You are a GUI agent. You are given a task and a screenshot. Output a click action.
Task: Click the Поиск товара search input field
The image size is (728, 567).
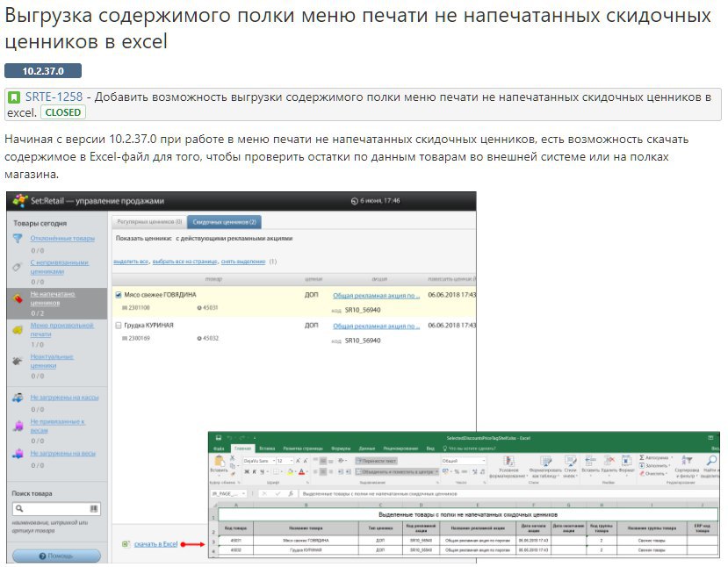tap(56, 508)
